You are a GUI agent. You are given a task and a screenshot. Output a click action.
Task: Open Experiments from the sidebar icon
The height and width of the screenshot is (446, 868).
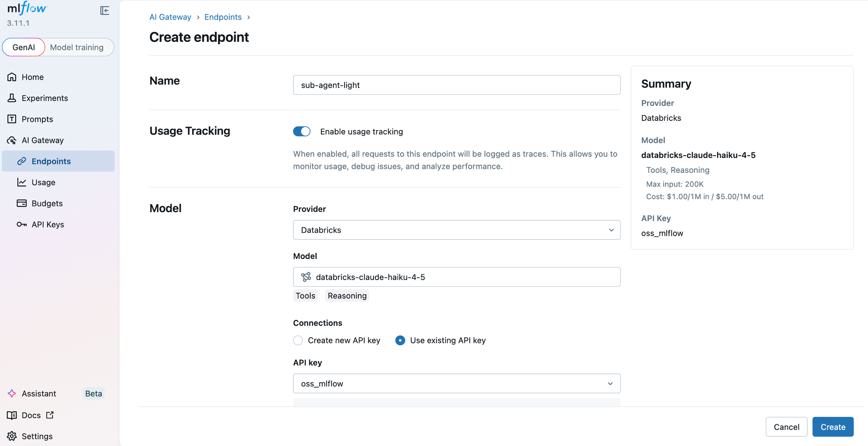[11, 98]
